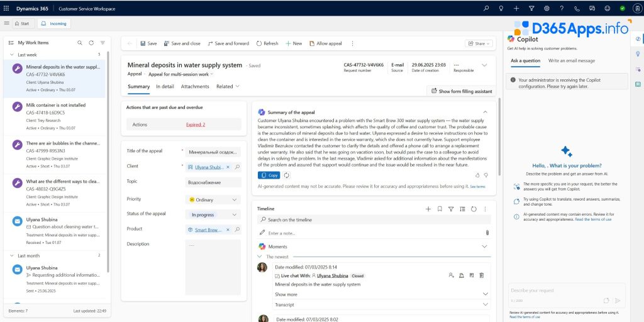Attach a file to the note
644x322 pixels.
coord(487,233)
